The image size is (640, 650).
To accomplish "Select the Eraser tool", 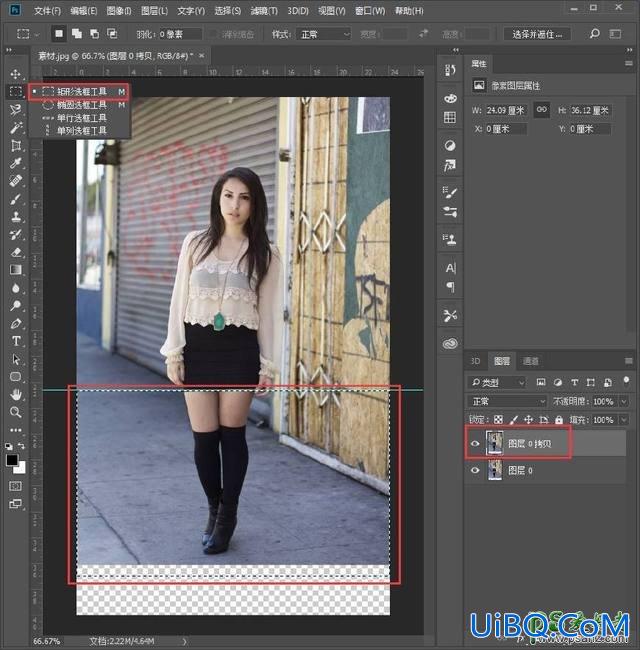I will (x=16, y=252).
